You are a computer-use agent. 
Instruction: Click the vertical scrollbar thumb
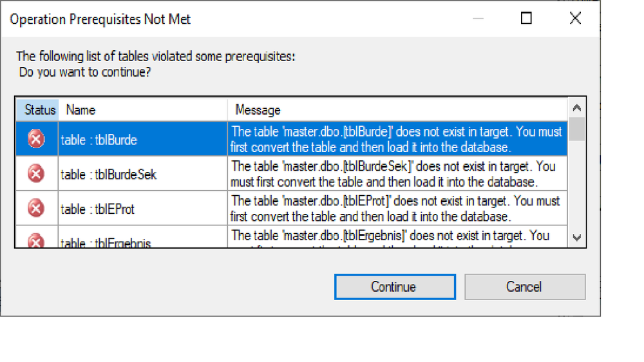click(576, 129)
